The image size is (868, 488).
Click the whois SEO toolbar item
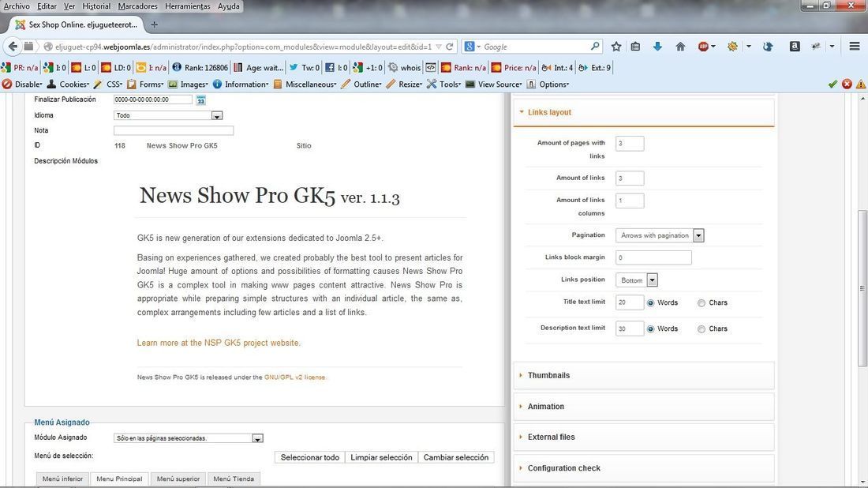click(405, 68)
